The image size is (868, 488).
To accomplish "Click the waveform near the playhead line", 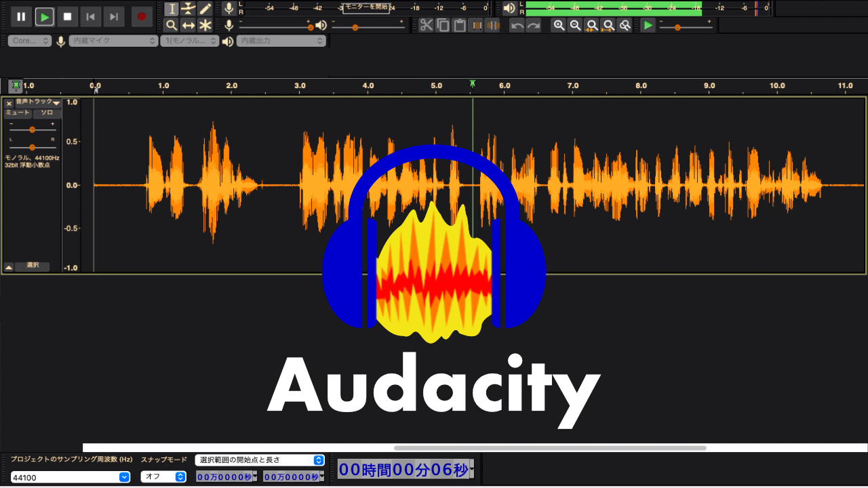I will (x=473, y=185).
